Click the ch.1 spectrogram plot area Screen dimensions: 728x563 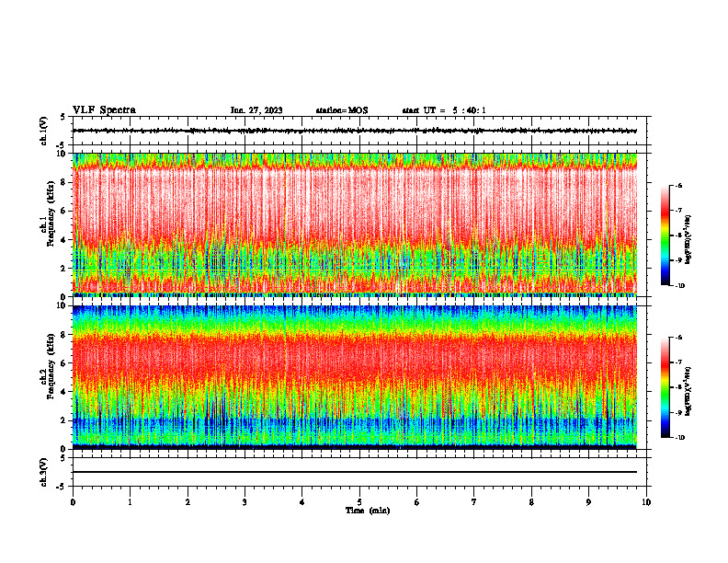click(x=354, y=224)
